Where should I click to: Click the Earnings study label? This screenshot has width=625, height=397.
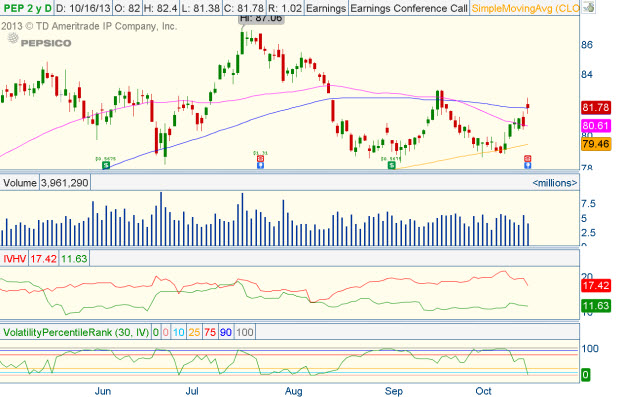pyautogui.click(x=326, y=8)
